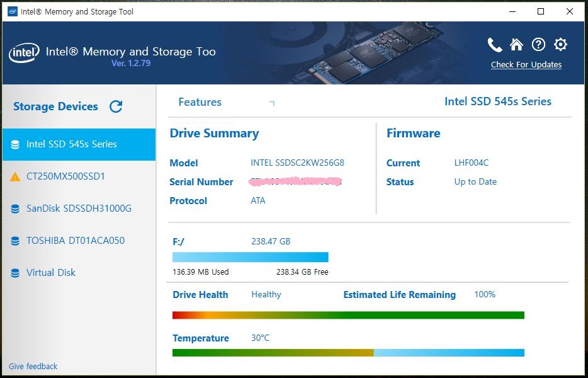Screen dimensions: 588x378
Task: Click the 238.47 GB capacity value
Action: [271, 241]
